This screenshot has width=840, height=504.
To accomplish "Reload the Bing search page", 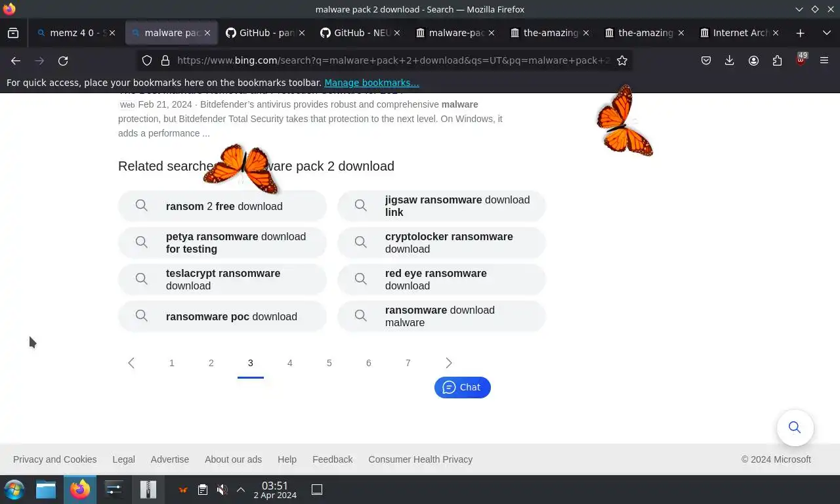I will (x=63, y=60).
